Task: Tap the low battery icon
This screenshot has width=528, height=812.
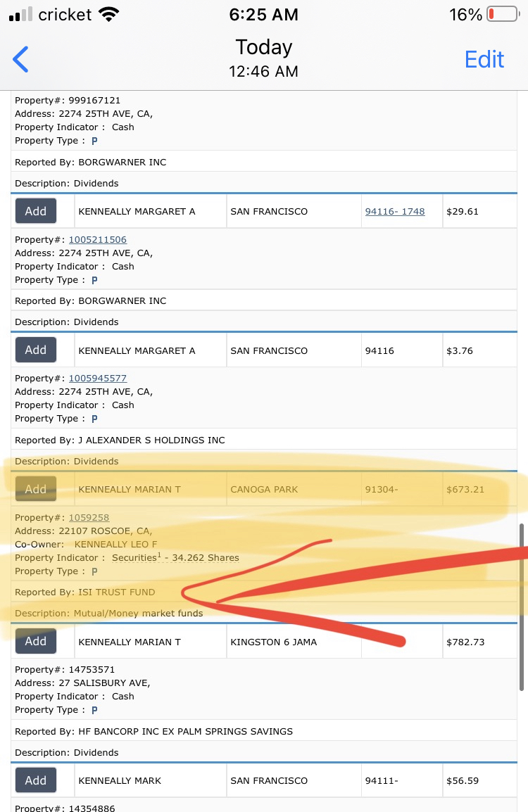Action: pos(503,14)
